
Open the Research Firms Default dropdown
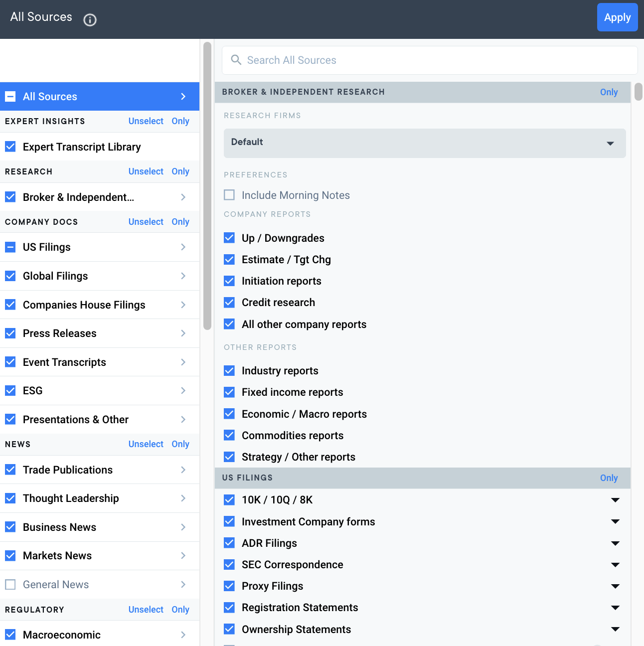pyautogui.click(x=424, y=143)
